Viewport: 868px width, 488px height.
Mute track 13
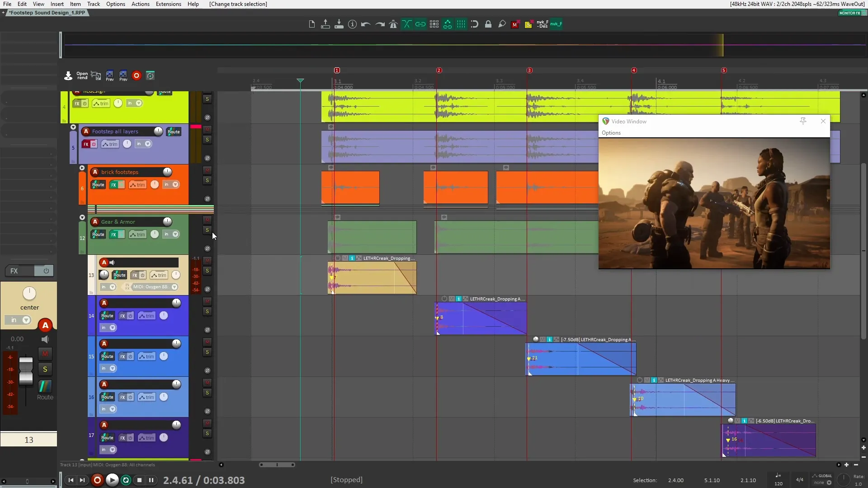click(207, 261)
